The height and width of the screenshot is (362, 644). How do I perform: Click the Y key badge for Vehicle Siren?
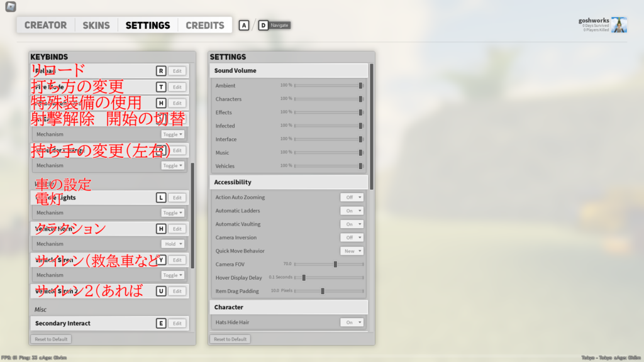click(x=161, y=260)
